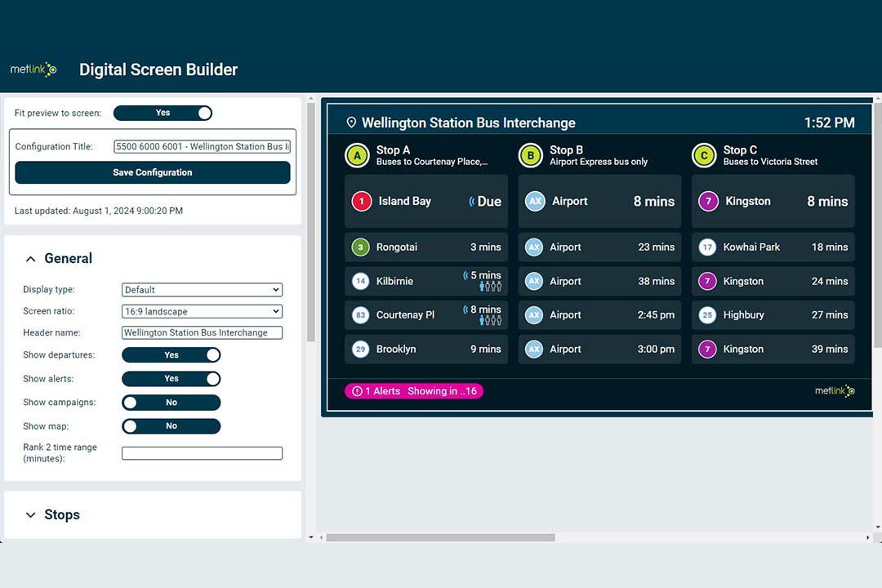Click the 1:52 PM clock text
This screenshot has height=588, width=882.
829,122
